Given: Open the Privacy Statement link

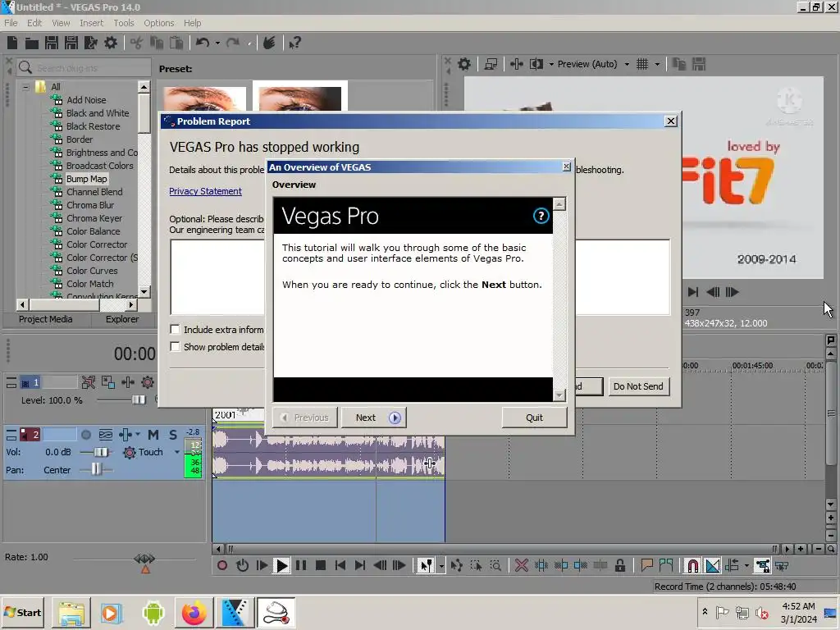Looking at the screenshot, I should coord(205,191).
